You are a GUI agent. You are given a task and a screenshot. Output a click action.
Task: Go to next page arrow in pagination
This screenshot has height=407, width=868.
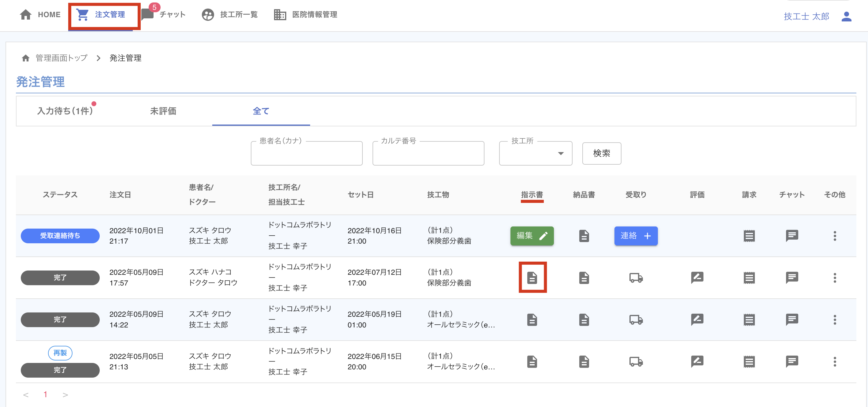coord(65,394)
